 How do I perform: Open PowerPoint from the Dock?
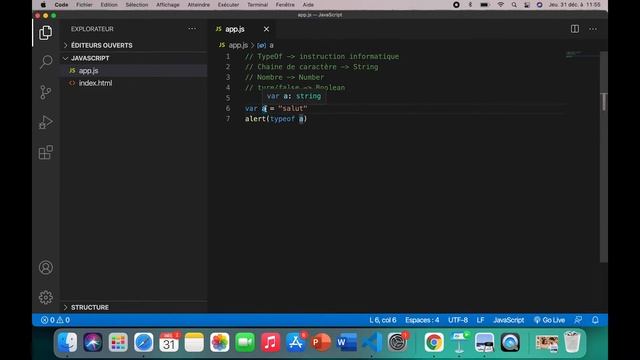(321, 342)
